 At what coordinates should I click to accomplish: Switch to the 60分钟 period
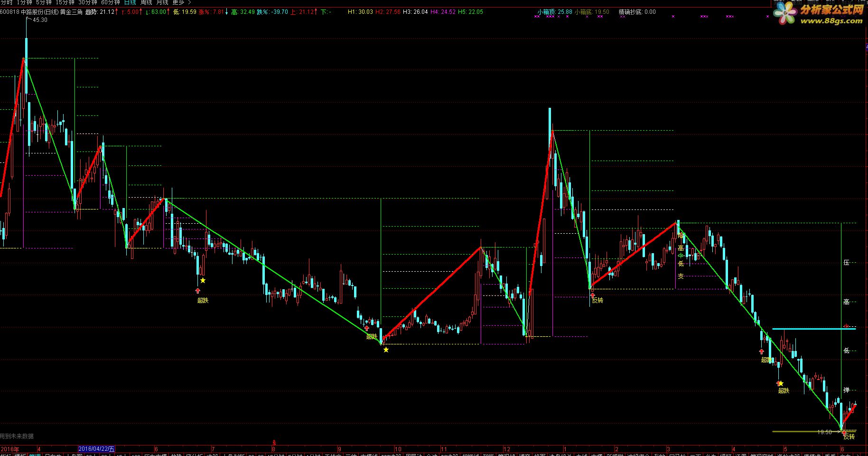[x=111, y=3]
